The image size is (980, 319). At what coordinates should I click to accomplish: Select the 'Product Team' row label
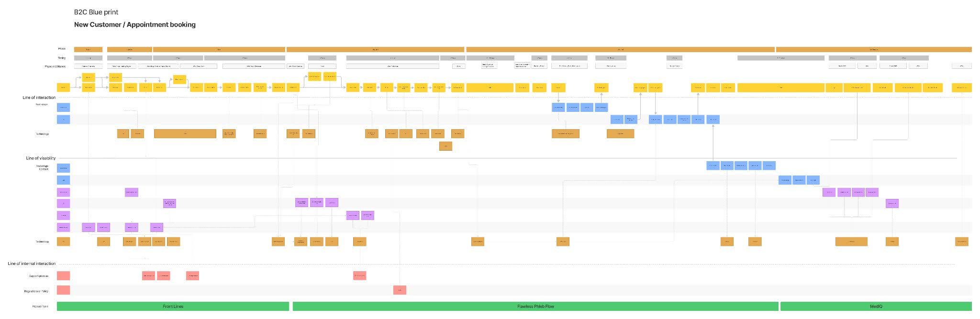coord(40,307)
